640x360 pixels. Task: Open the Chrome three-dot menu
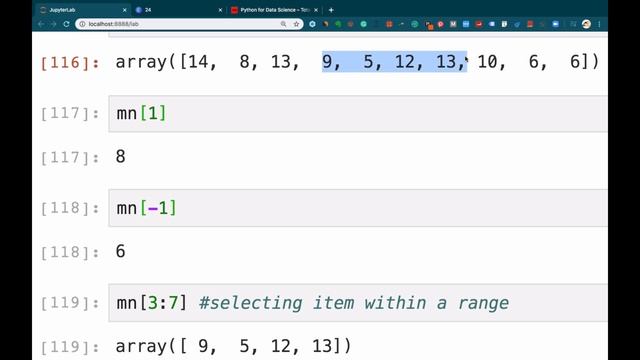pyautogui.click(x=599, y=24)
